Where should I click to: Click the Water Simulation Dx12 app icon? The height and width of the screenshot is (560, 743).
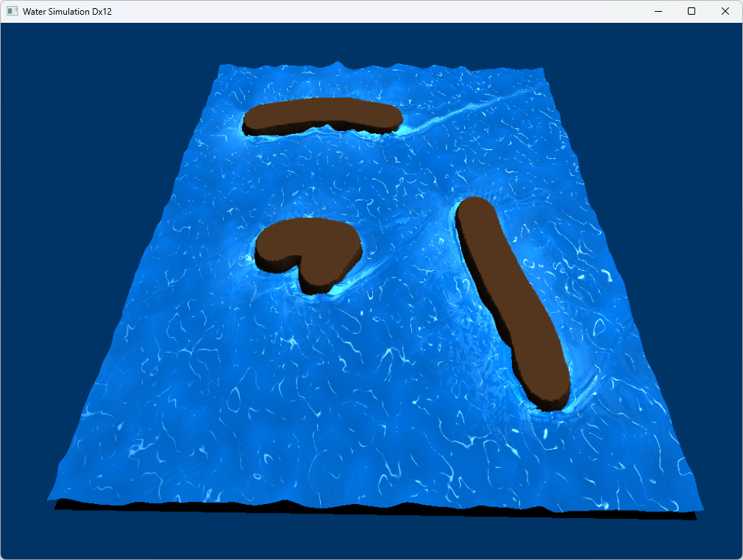[x=13, y=11]
